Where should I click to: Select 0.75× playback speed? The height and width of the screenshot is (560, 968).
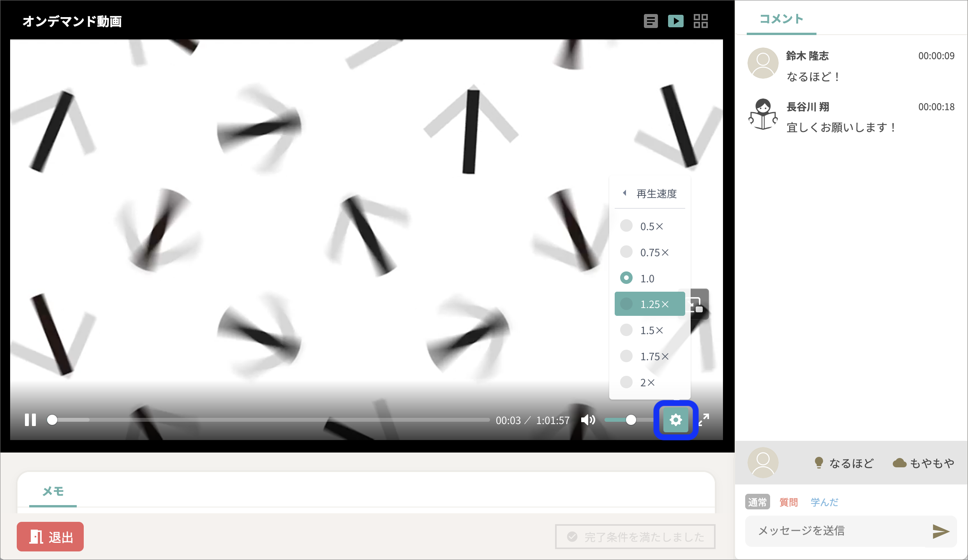[x=650, y=252]
